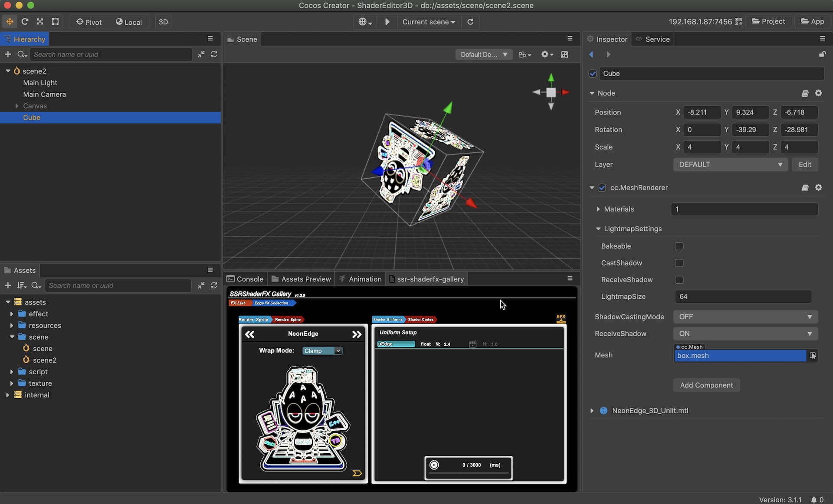Click the Refresh preview icon

470,22
